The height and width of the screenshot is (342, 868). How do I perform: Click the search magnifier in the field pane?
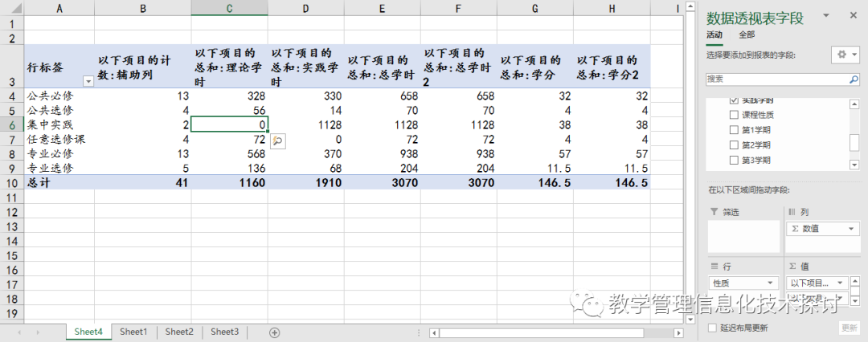854,79
